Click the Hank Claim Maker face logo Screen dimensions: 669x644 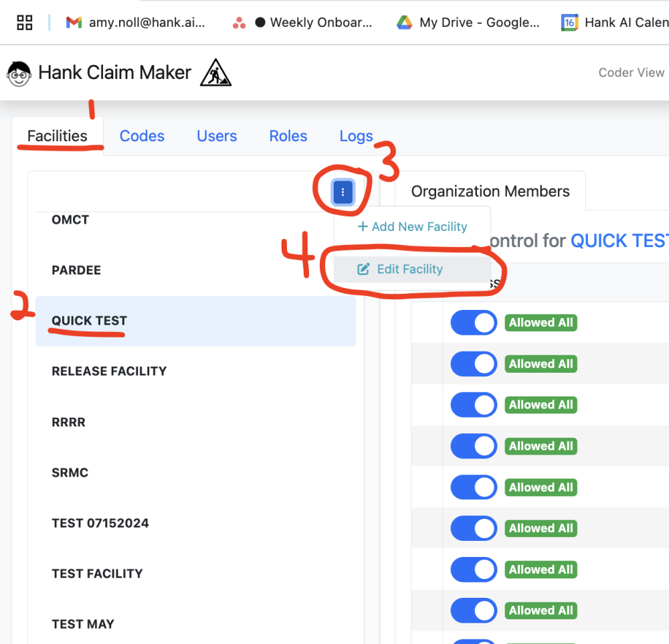coord(19,72)
